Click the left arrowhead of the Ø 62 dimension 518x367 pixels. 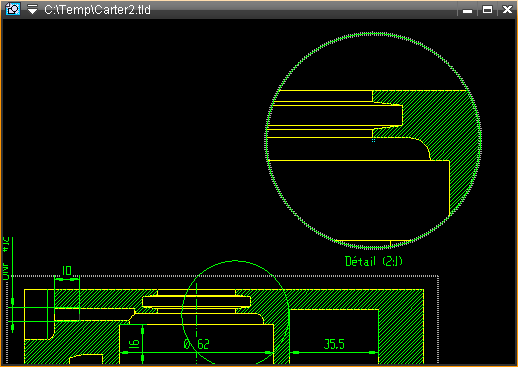[x=125, y=352]
